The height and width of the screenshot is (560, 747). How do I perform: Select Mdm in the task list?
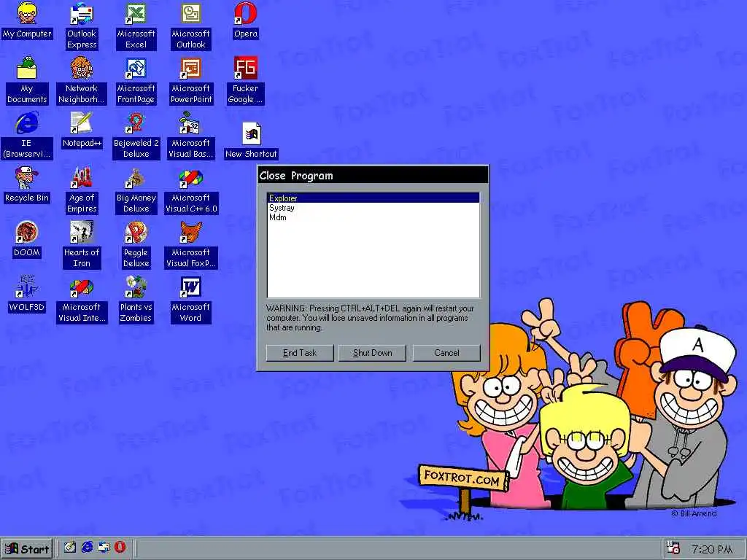coord(373,217)
